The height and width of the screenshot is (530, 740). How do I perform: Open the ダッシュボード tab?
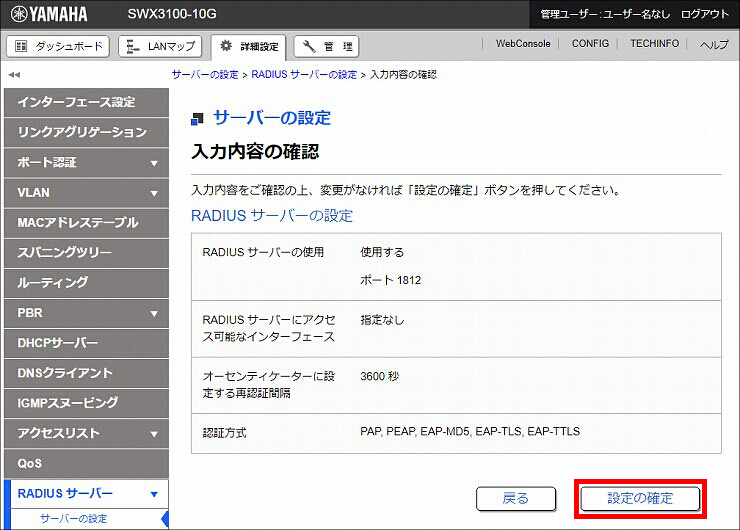(58, 46)
